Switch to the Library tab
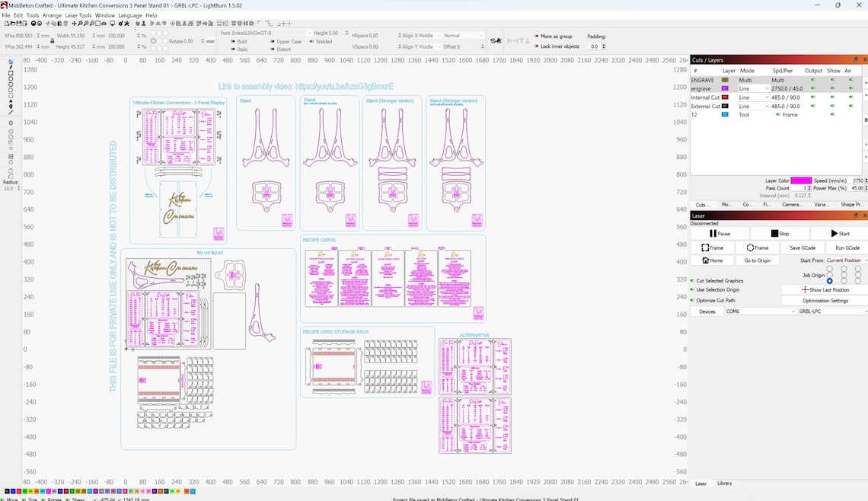Screen dimensions: 868x501 click(724, 483)
